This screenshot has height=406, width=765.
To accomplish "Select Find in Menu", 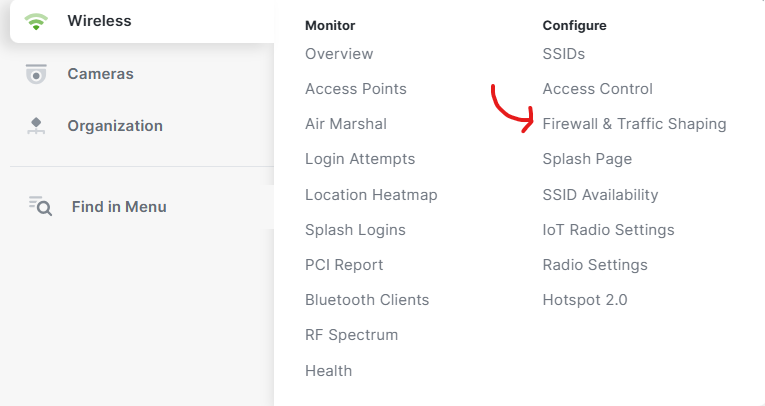I will click(x=119, y=207).
